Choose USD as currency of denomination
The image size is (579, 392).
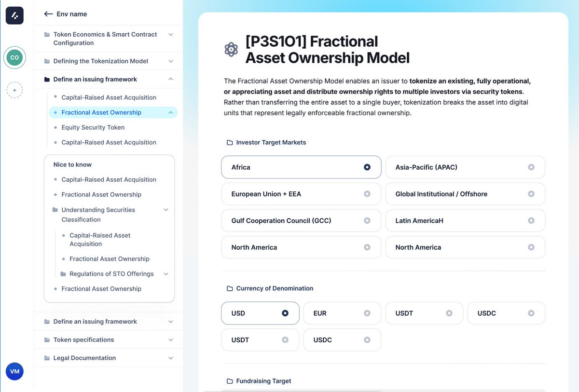pos(260,313)
